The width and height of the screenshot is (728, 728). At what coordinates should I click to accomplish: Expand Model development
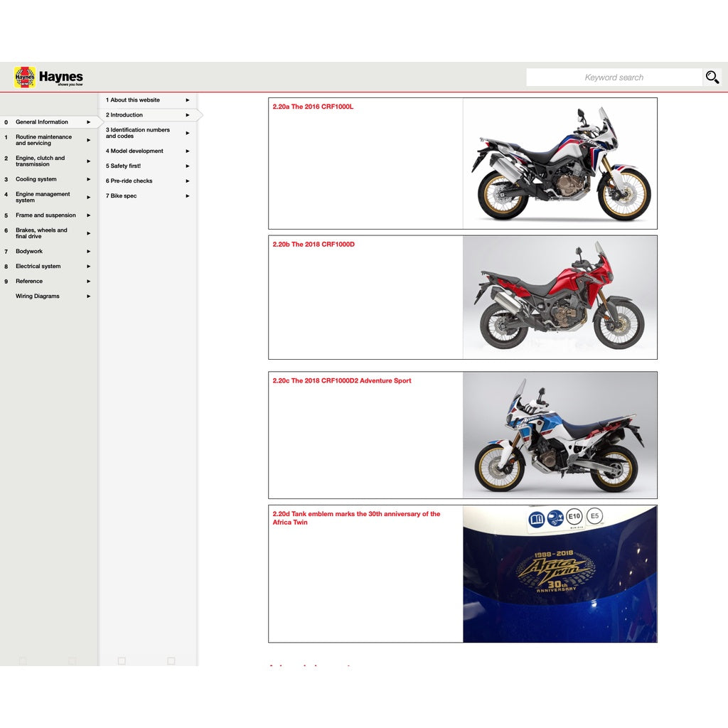187,151
